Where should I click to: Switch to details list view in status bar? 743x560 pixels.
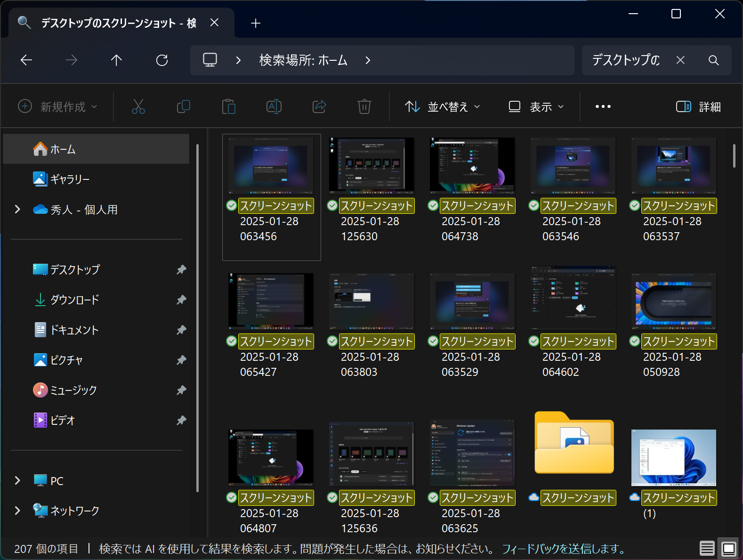click(x=707, y=548)
